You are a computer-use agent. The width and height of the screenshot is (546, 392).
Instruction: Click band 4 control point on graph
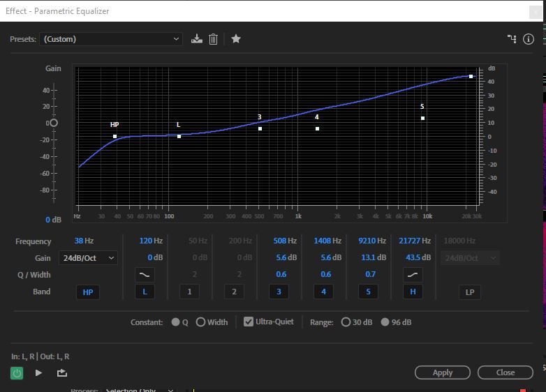coord(317,129)
